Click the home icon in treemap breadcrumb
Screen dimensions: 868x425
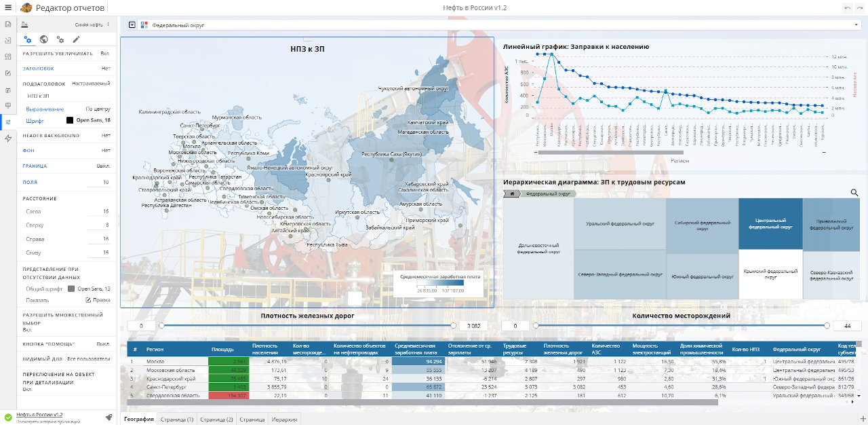coord(512,193)
